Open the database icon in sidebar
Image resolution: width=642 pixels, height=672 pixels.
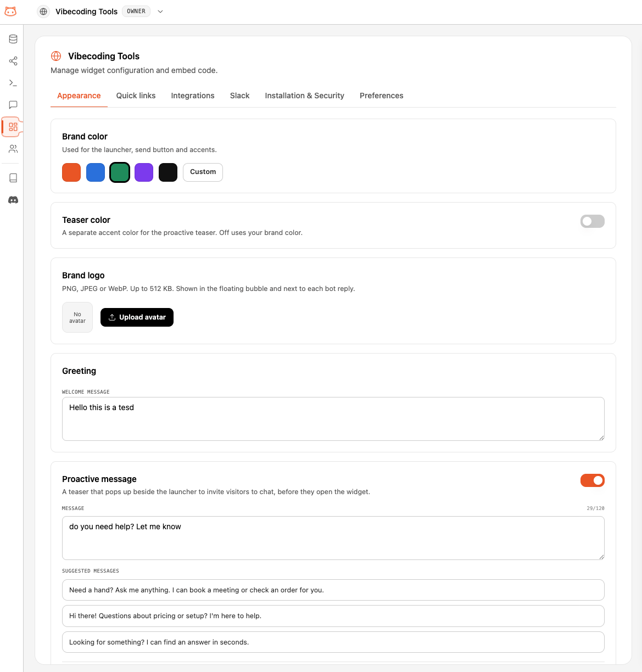tap(13, 39)
